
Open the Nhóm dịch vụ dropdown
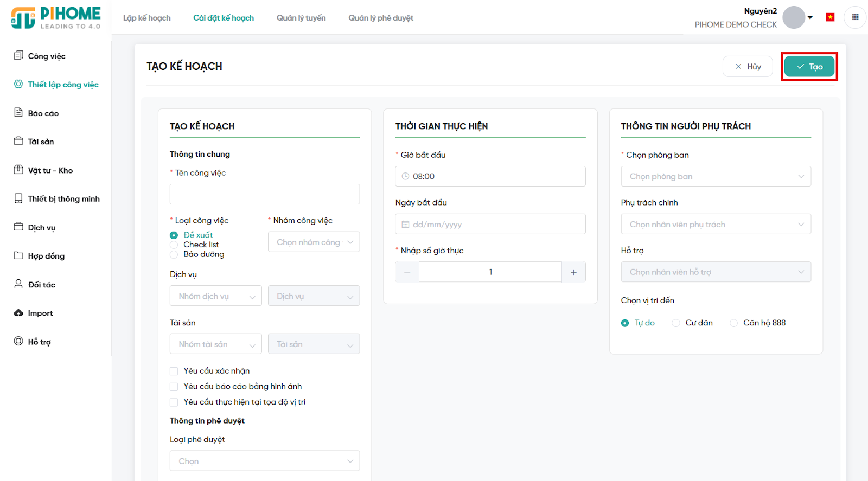(215, 296)
